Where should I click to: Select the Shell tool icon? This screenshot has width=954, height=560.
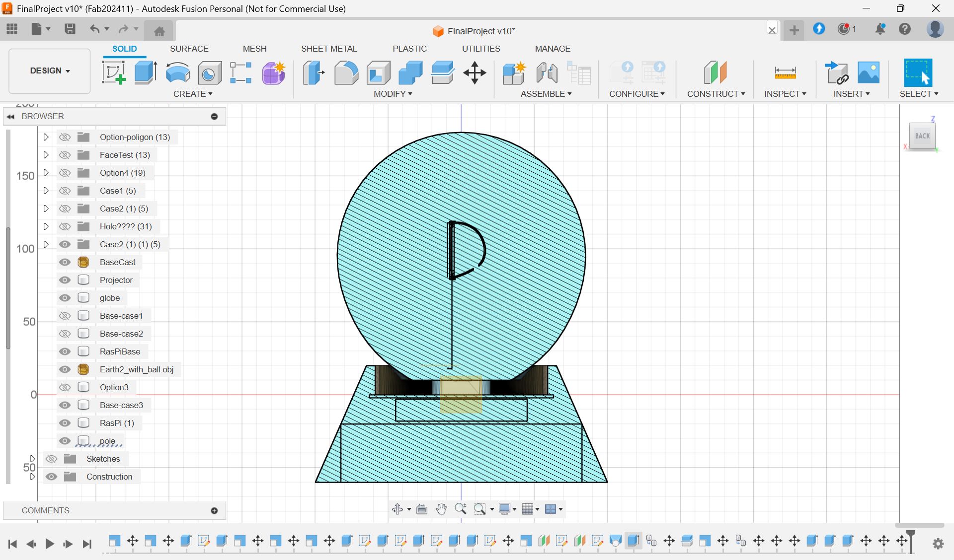pos(378,72)
